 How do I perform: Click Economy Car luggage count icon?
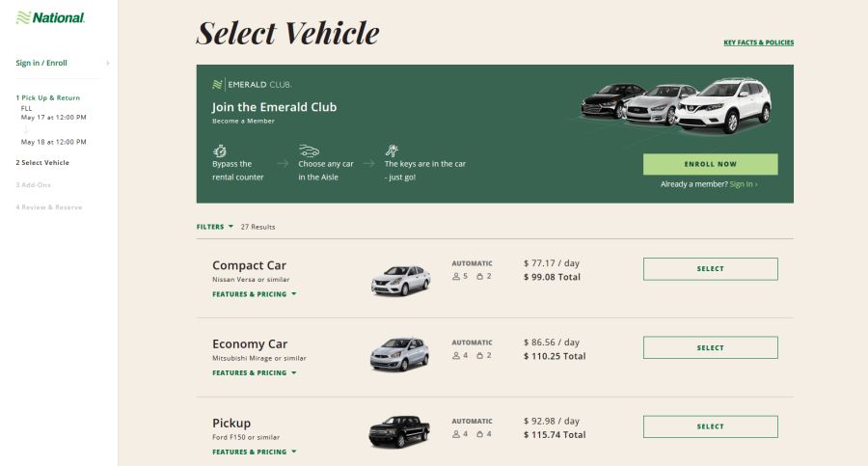479,356
